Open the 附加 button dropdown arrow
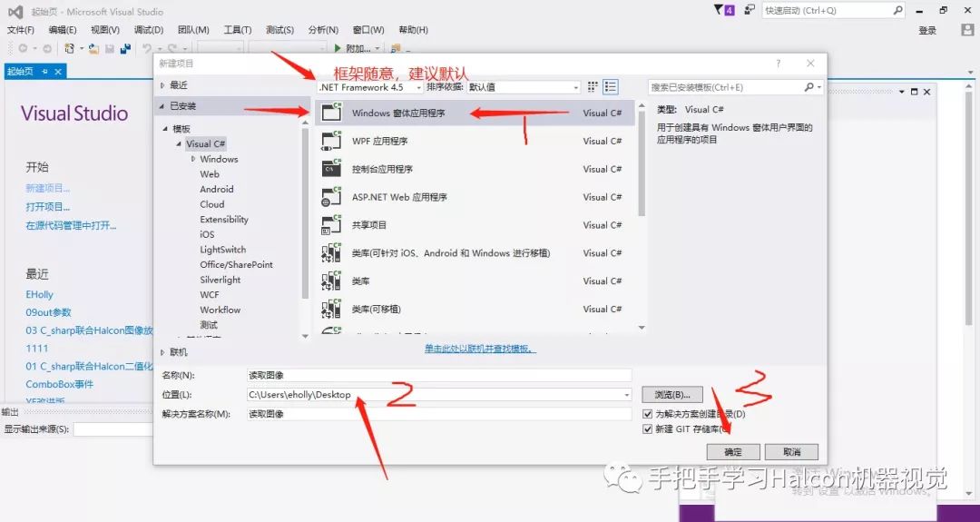980x522 pixels. click(377, 49)
